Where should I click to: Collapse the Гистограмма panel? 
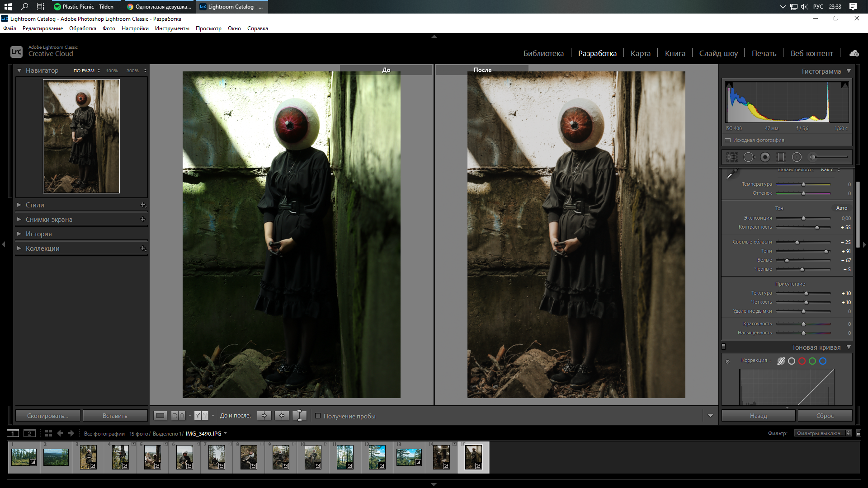point(849,71)
